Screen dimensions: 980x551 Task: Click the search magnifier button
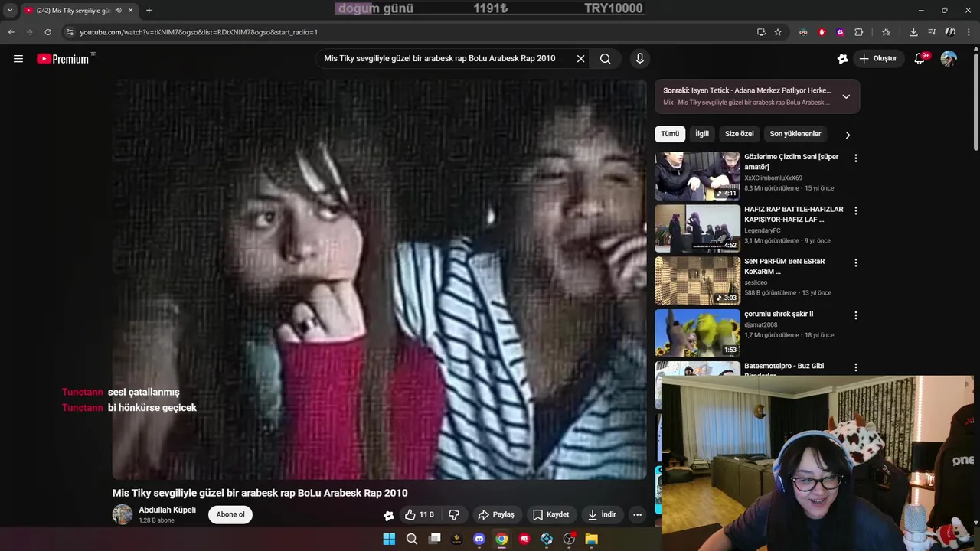click(605, 59)
